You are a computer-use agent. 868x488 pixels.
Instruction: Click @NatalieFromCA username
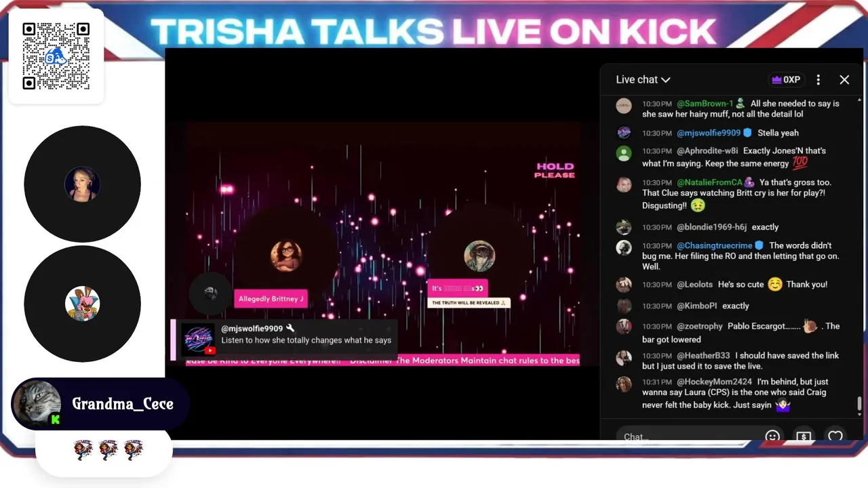(710, 182)
